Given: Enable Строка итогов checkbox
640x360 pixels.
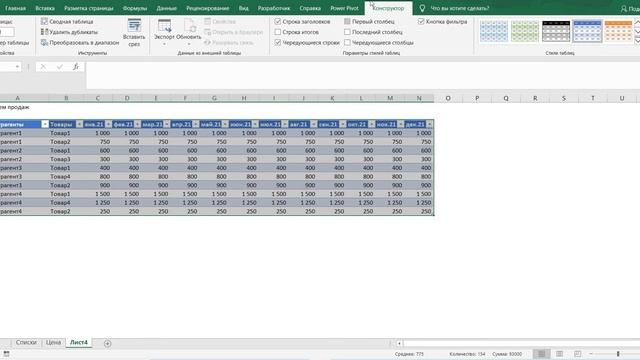Looking at the screenshot, I should click(x=278, y=32).
